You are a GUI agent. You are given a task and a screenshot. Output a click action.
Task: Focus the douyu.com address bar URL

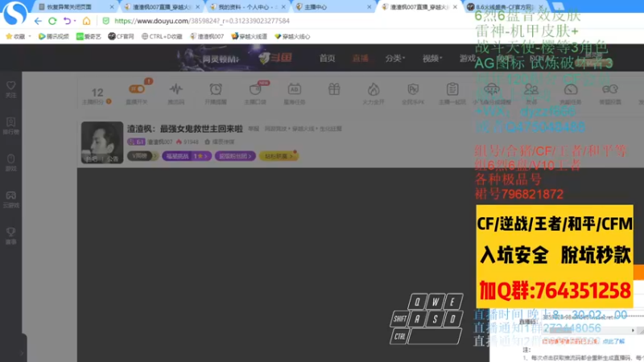tap(202, 21)
